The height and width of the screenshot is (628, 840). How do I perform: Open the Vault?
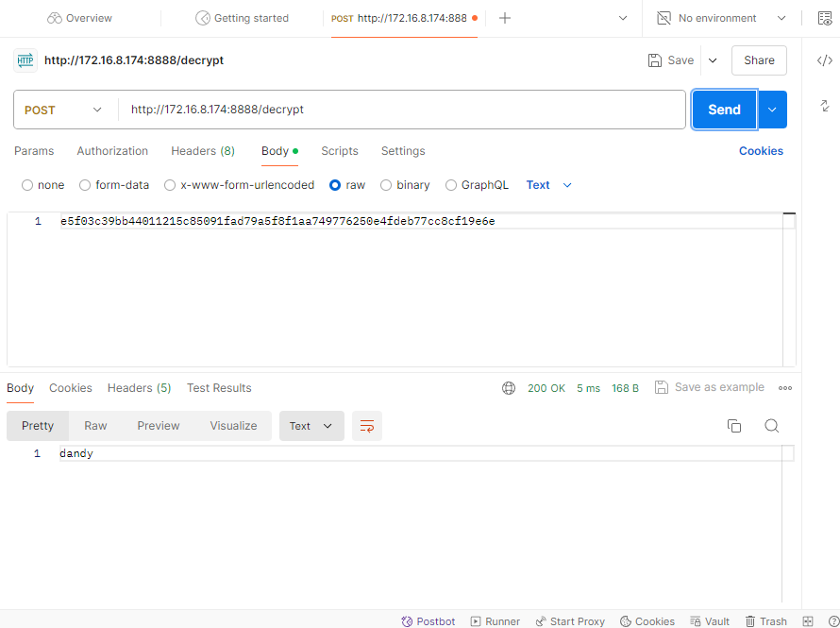(710, 621)
